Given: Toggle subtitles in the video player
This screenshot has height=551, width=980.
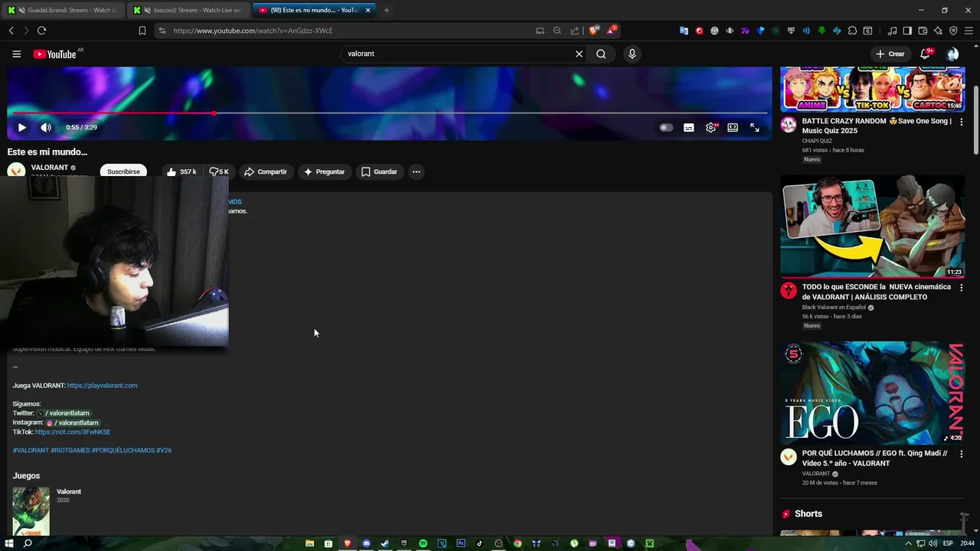Looking at the screenshot, I should [689, 128].
